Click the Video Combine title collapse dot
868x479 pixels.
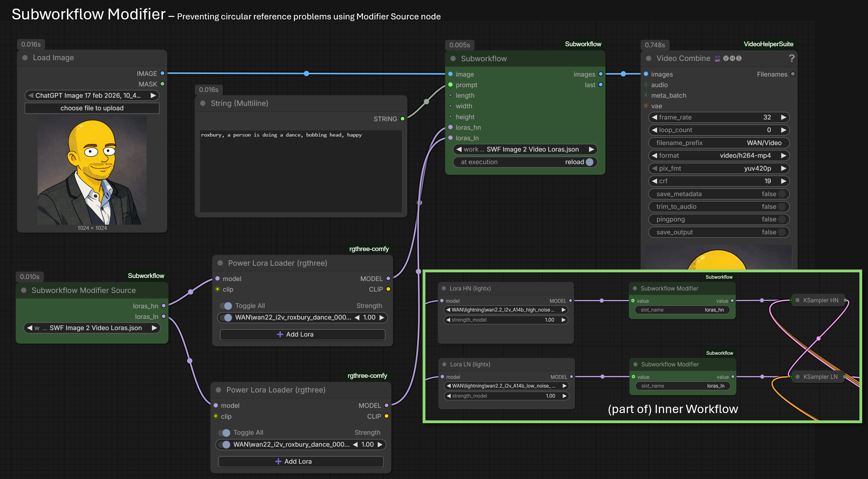pyautogui.click(x=648, y=58)
